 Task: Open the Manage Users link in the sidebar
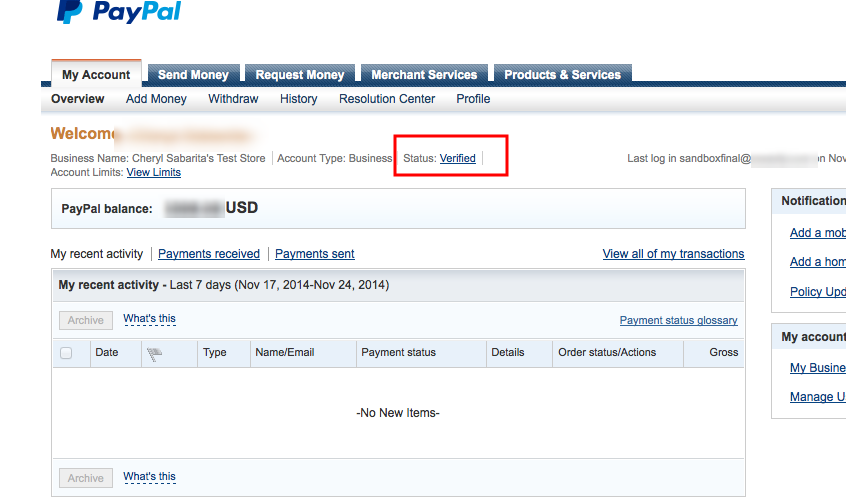click(x=817, y=397)
